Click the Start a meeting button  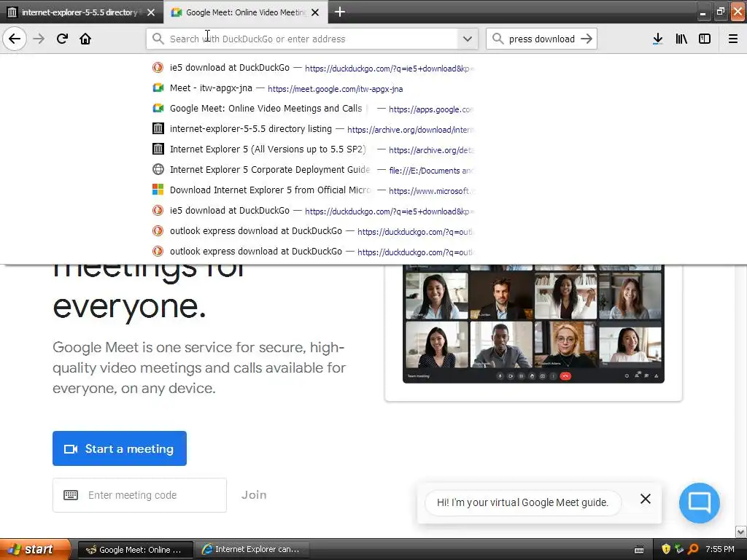pos(120,448)
